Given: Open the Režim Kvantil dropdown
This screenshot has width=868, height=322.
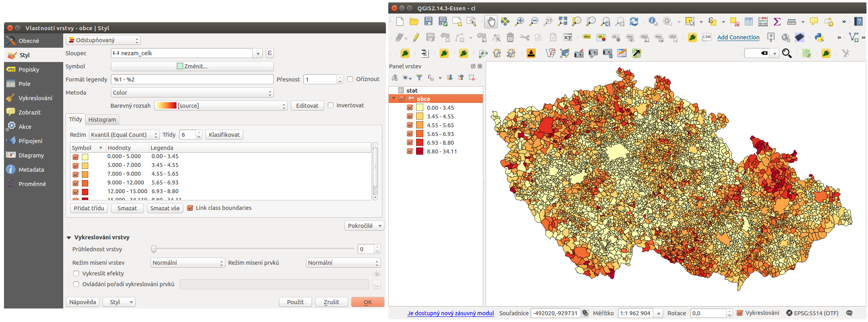Looking at the screenshot, I should pyautogui.click(x=124, y=135).
